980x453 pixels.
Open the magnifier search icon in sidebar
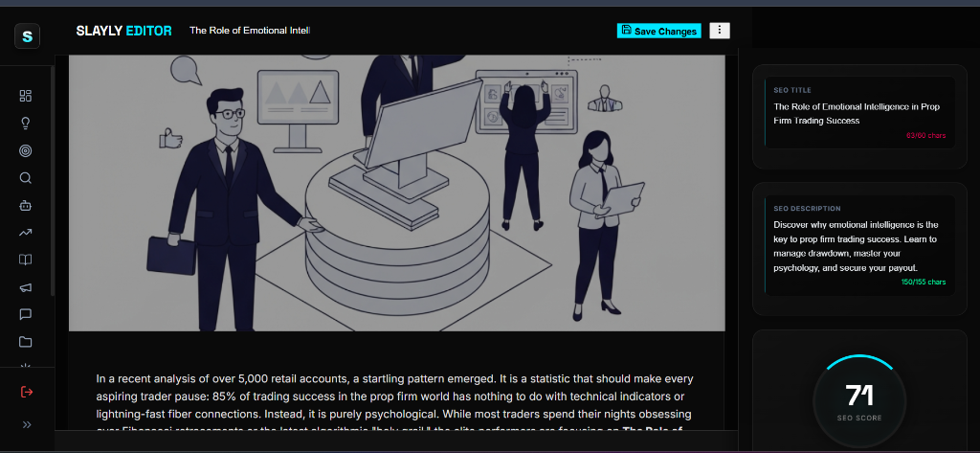point(26,178)
